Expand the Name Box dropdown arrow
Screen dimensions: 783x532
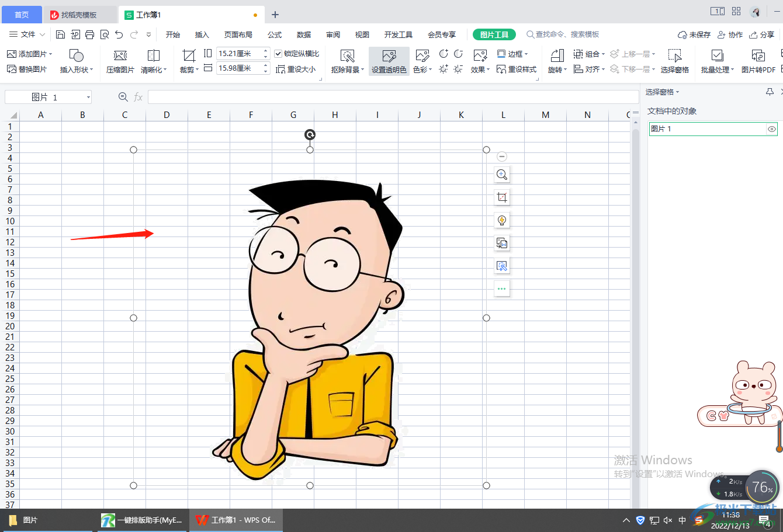(x=88, y=98)
